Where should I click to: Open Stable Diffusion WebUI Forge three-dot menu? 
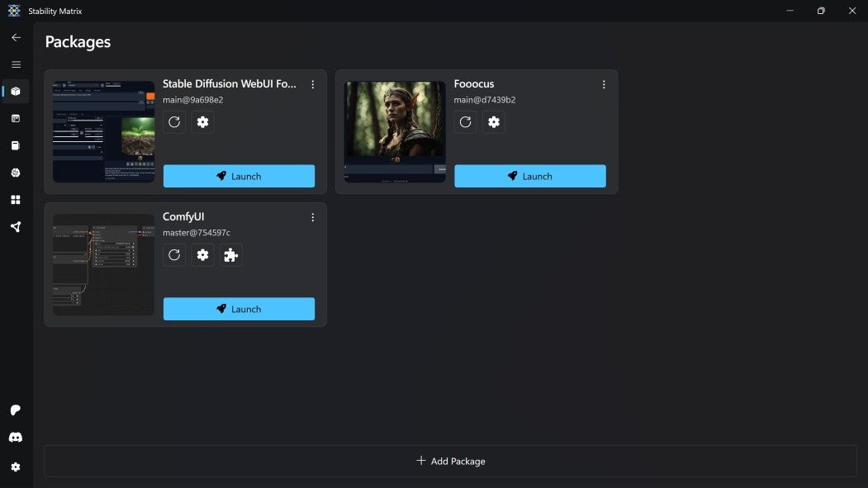[313, 85]
